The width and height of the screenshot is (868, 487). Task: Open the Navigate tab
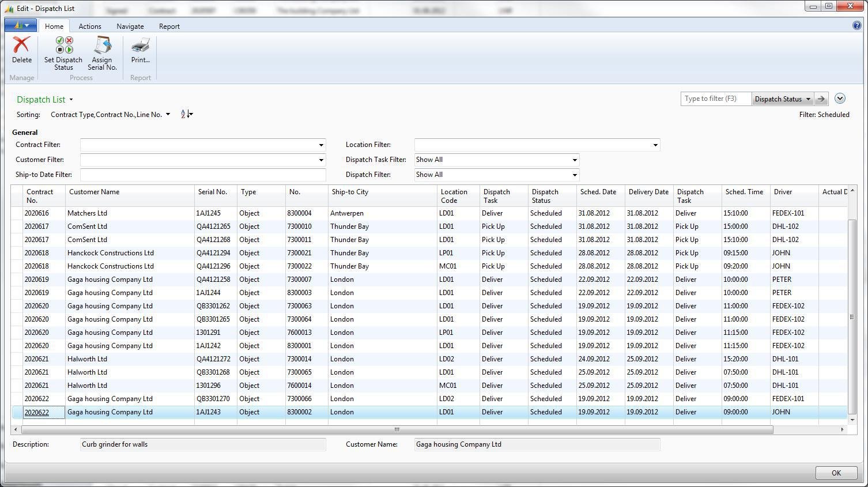pos(130,27)
